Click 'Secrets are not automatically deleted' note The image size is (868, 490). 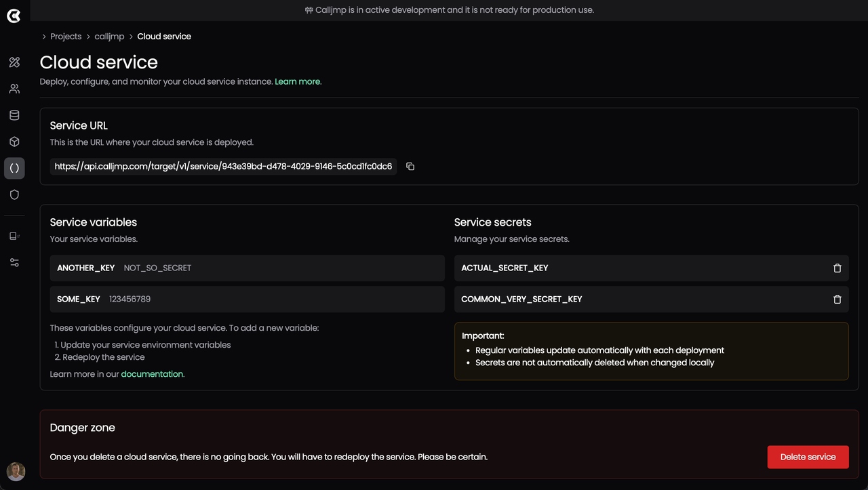pyautogui.click(x=595, y=363)
